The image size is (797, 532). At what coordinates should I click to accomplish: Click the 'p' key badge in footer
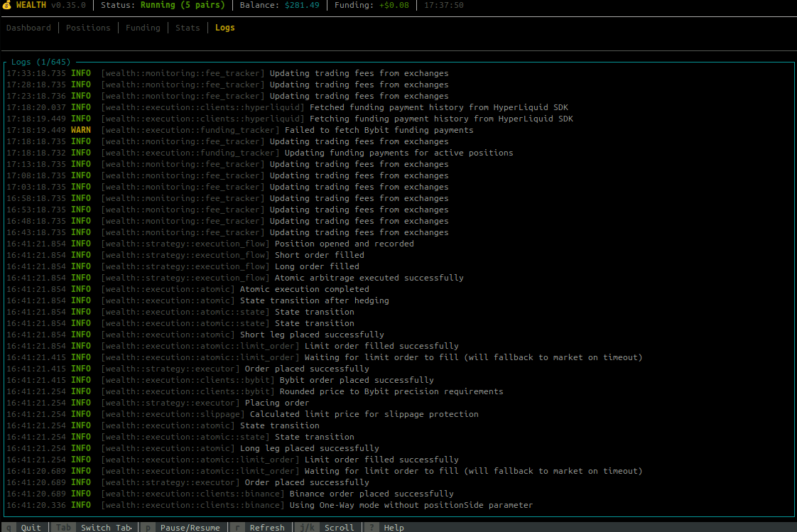148,528
